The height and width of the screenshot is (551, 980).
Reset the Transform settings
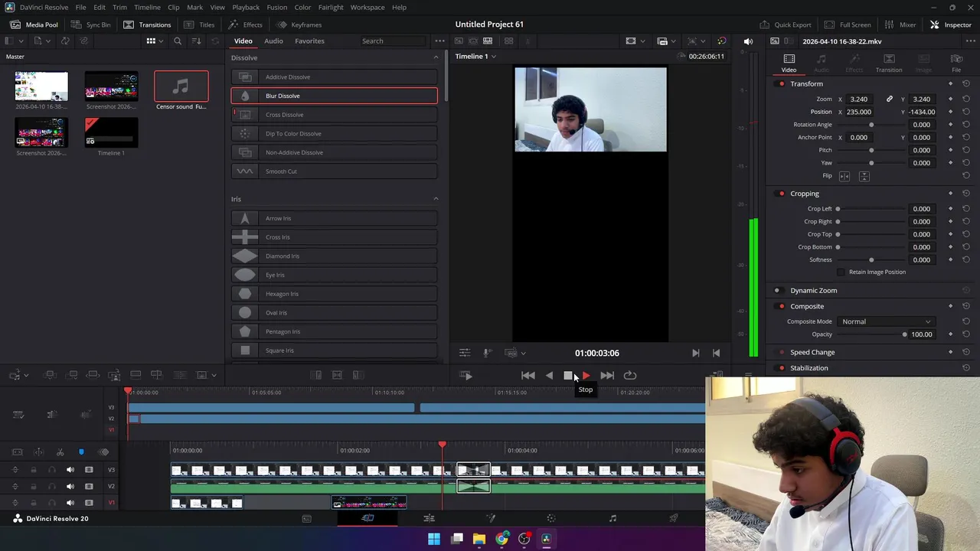(x=966, y=83)
